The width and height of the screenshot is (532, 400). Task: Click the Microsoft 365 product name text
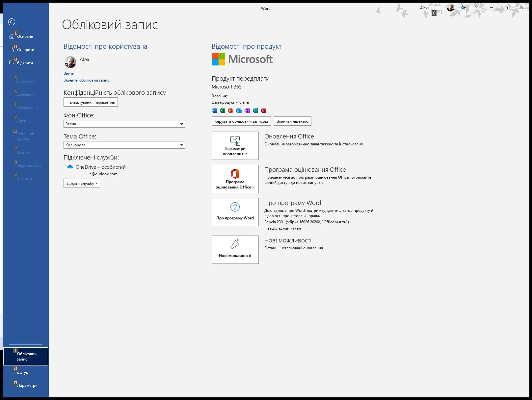coord(226,87)
